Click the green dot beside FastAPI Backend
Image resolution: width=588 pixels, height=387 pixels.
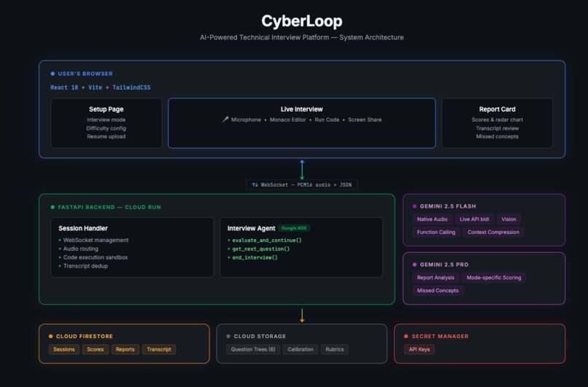[53, 207]
